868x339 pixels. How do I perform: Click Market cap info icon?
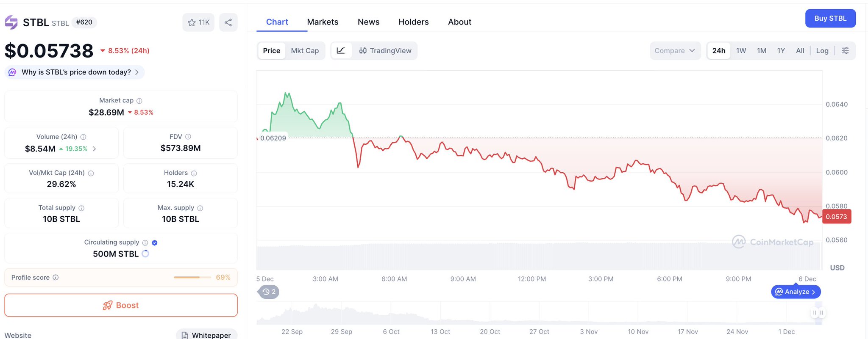(x=139, y=101)
